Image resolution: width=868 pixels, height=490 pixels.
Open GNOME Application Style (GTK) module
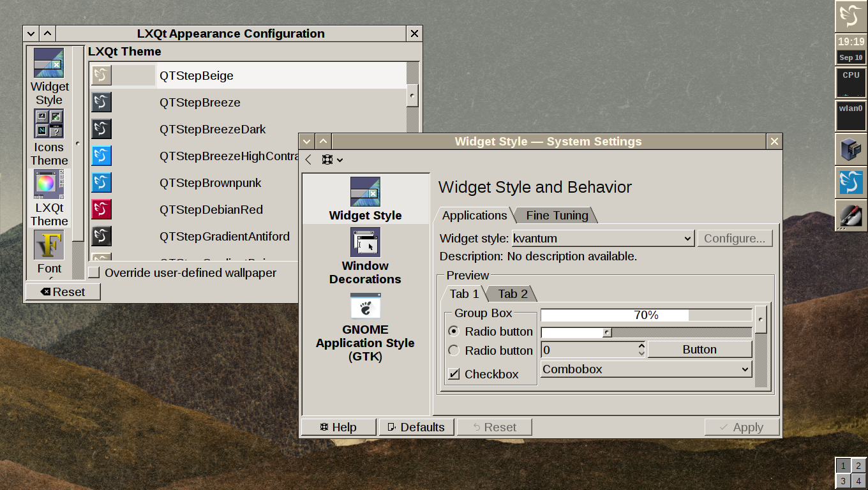365,328
